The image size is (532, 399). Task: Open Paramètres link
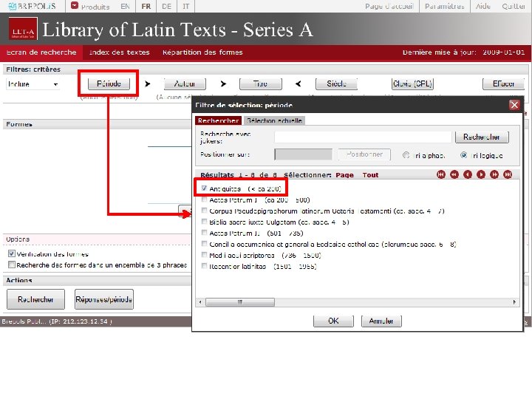coord(445,6)
